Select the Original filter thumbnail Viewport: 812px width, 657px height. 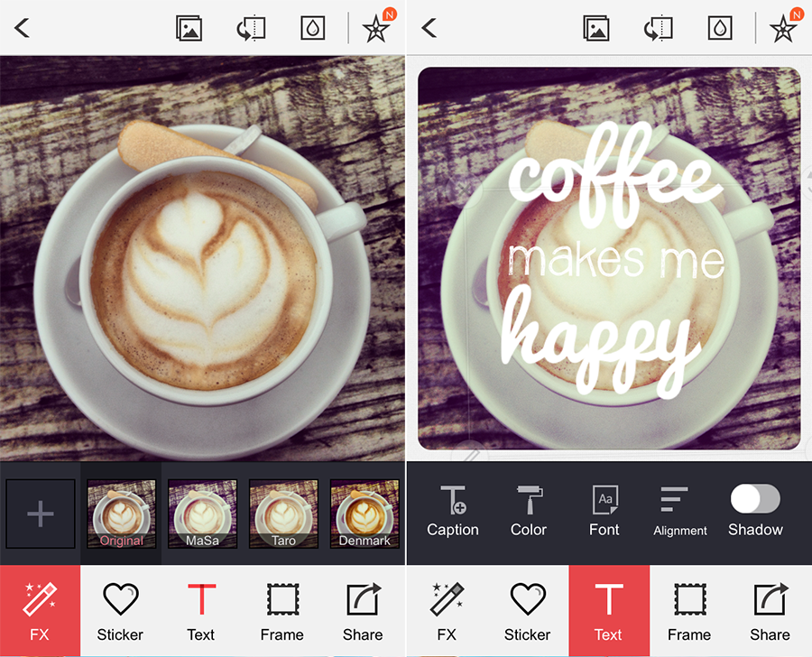pos(121,514)
